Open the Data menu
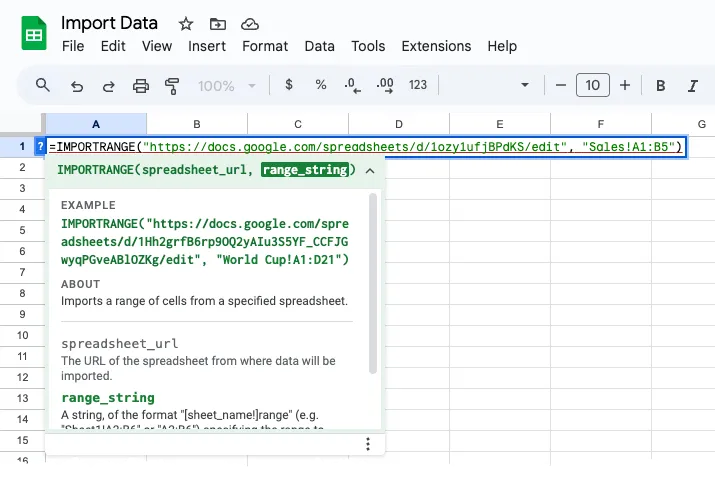715x493 pixels. (x=319, y=46)
